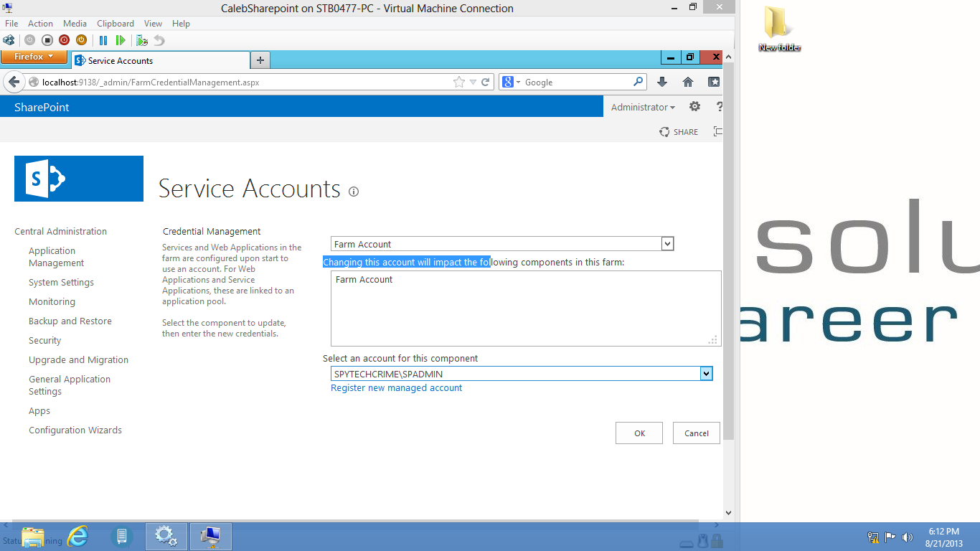
Task: Click the Firefox address bar
Action: click(x=244, y=83)
